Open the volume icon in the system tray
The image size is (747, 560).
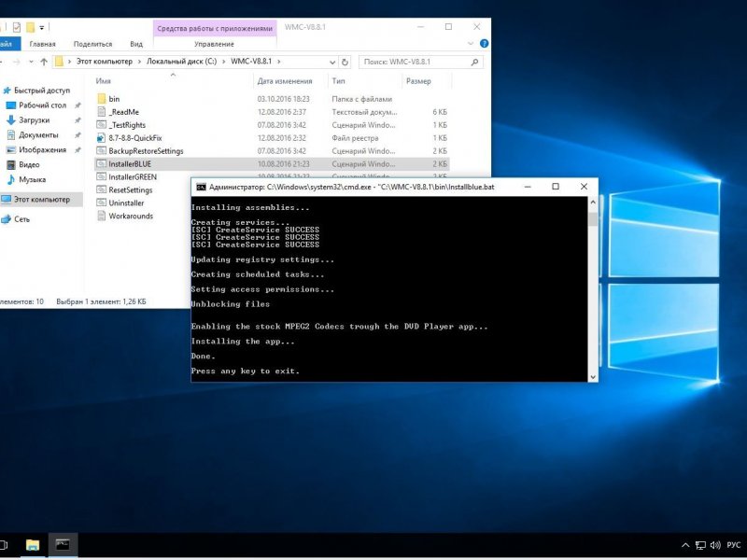pyautogui.click(x=715, y=545)
